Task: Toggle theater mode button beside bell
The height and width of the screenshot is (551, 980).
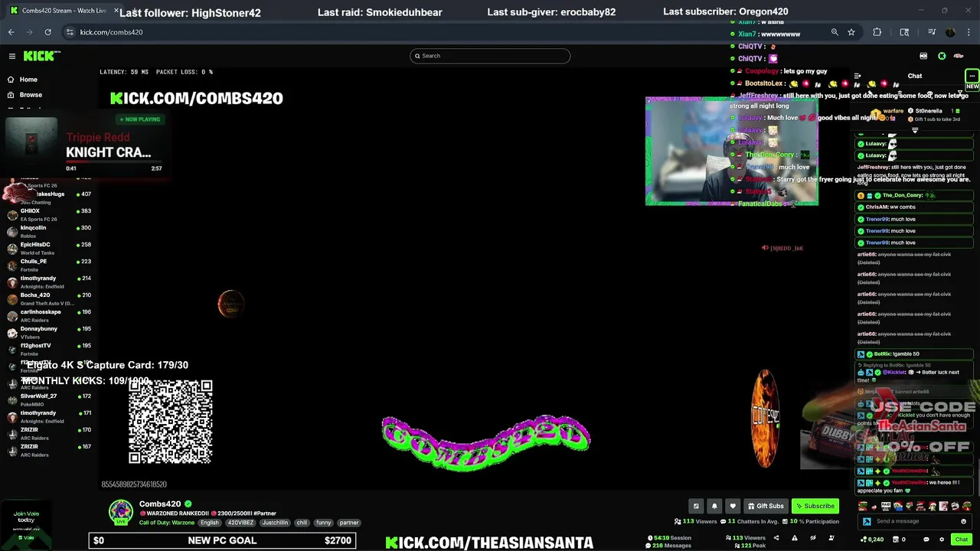Action: 696,506
